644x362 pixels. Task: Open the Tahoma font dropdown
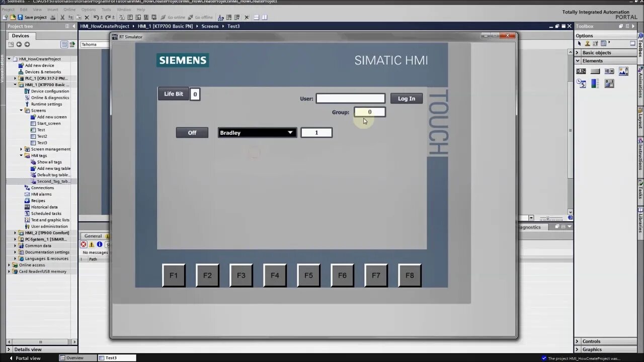pos(95,44)
